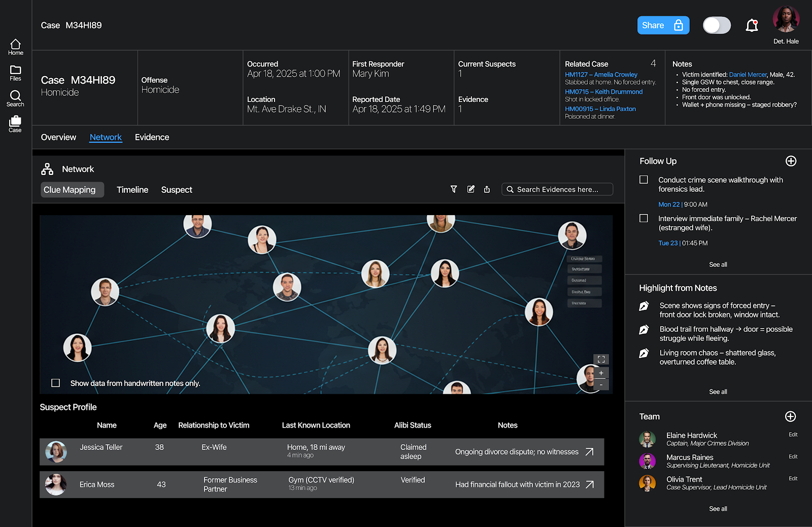The width and height of the screenshot is (812, 527).
Task: Click 'Ongoing divorce dispute; no witnesses' note
Action: point(517,451)
